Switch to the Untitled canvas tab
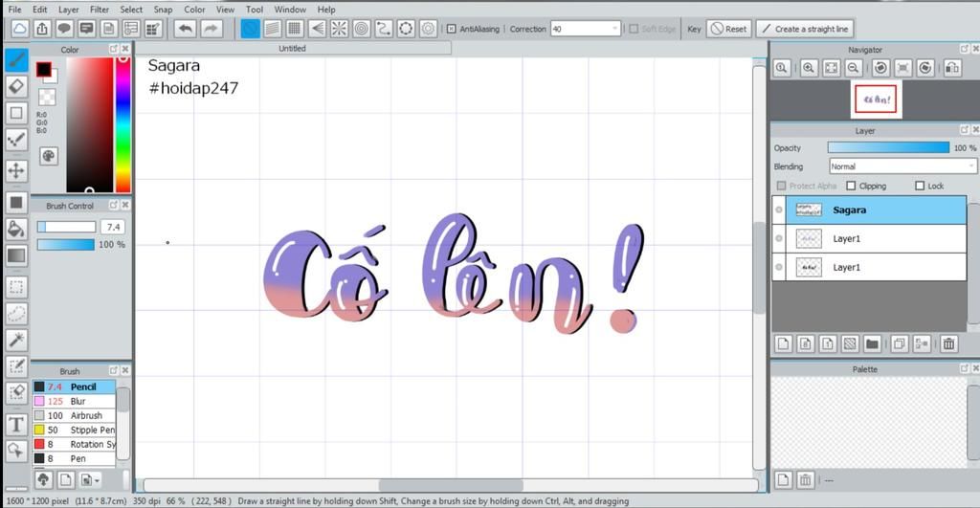 (293, 48)
